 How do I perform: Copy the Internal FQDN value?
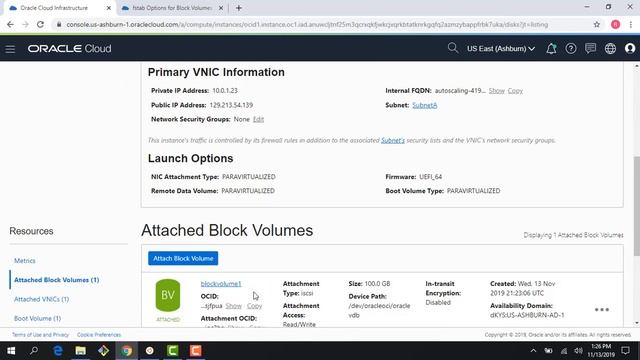[x=515, y=91]
